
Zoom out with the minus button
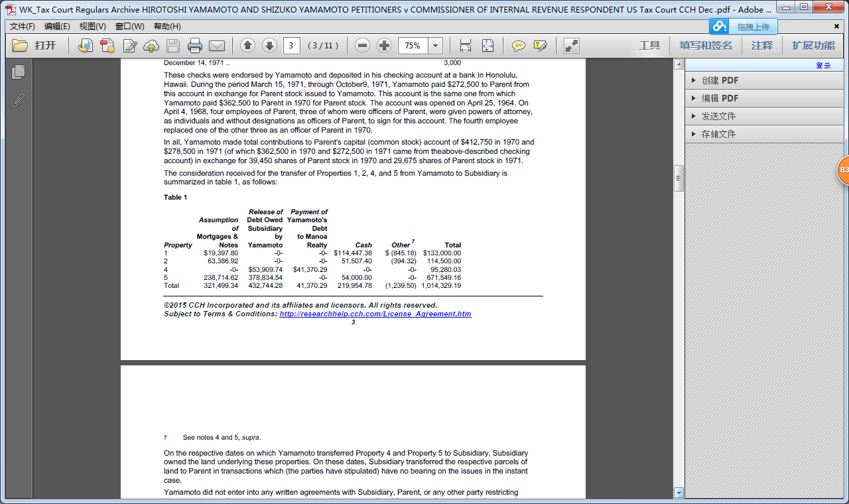362,46
